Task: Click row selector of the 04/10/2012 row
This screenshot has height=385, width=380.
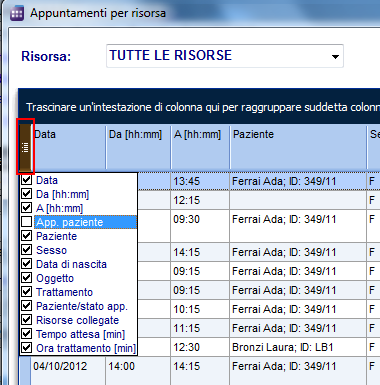Action: tap(25, 370)
